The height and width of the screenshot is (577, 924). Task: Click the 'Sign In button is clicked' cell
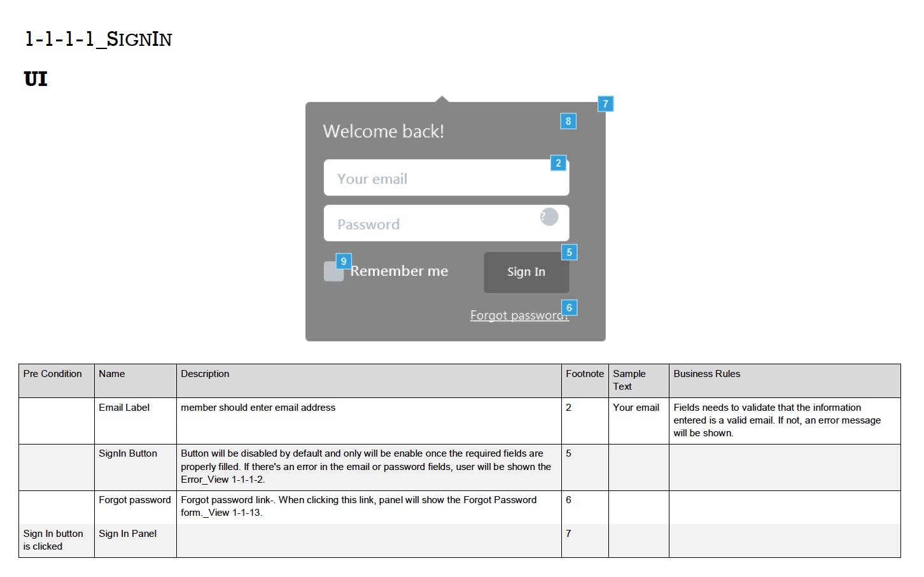click(x=57, y=541)
